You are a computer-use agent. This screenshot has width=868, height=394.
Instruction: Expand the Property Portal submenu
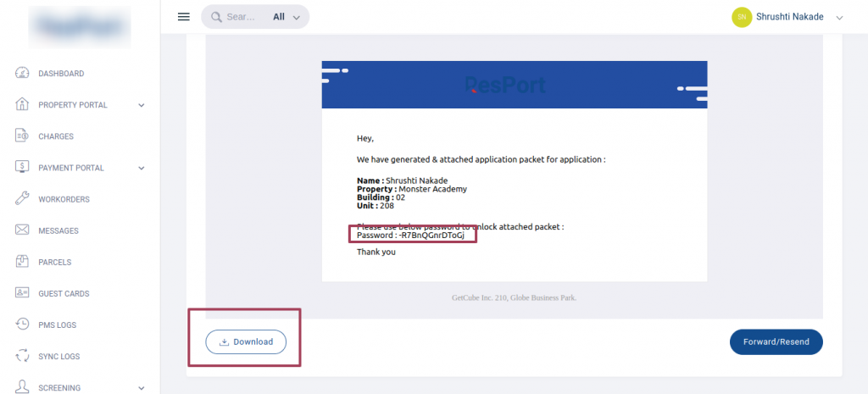click(142, 105)
